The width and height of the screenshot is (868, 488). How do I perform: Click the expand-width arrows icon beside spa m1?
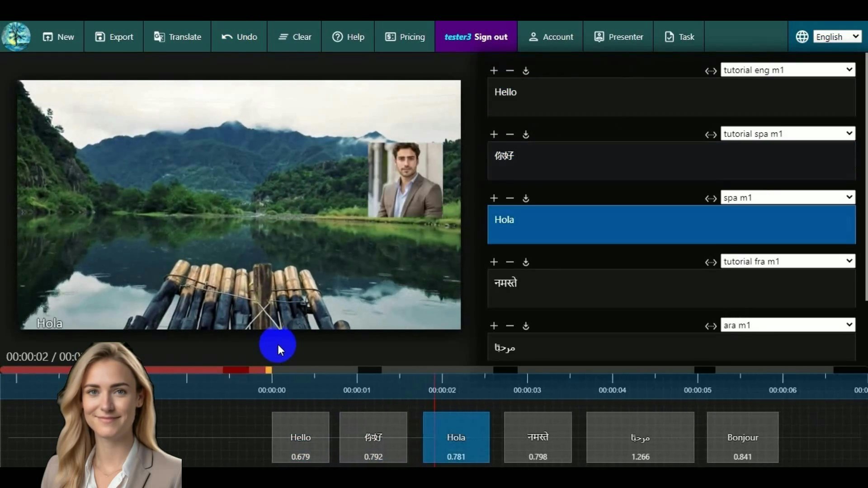(711, 198)
